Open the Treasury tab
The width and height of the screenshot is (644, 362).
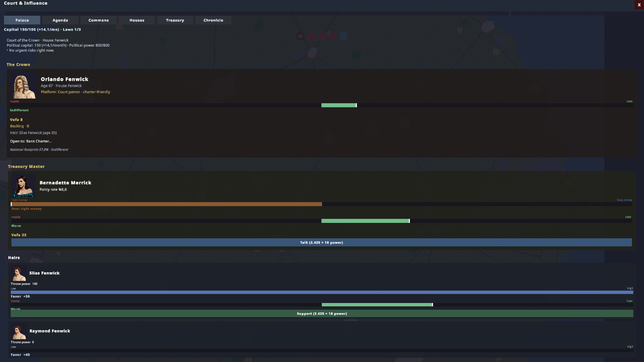tap(175, 20)
